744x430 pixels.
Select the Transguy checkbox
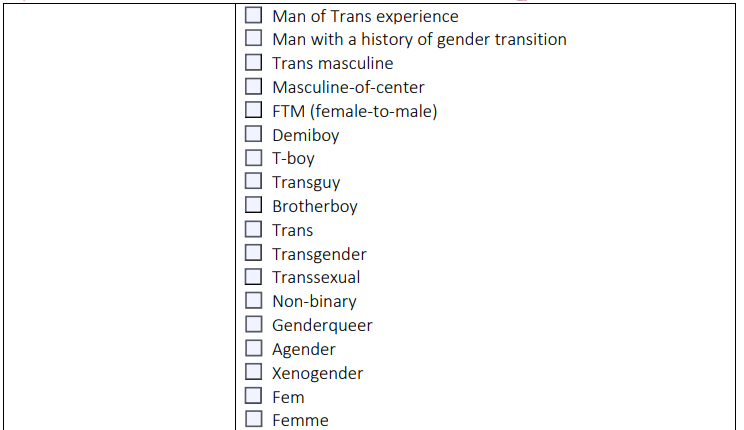pos(253,181)
